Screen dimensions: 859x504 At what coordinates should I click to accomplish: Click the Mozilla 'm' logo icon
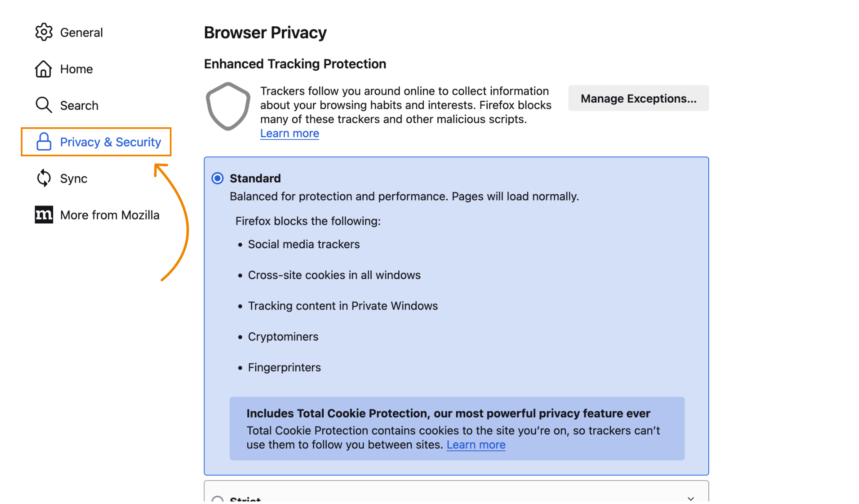tap(44, 215)
